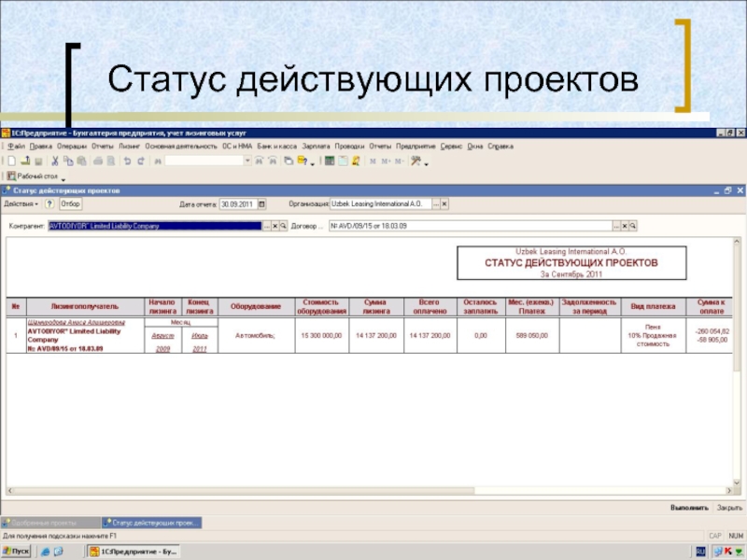Click the 15 300 000,00 equipment cost cell
Image resolution: width=747 pixels, height=560 pixels.
(321, 336)
